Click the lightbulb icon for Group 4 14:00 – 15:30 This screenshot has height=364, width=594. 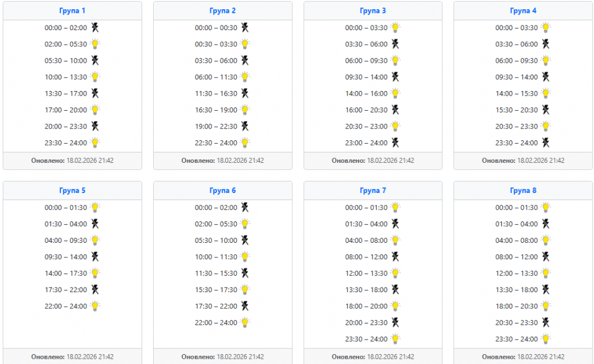point(546,93)
